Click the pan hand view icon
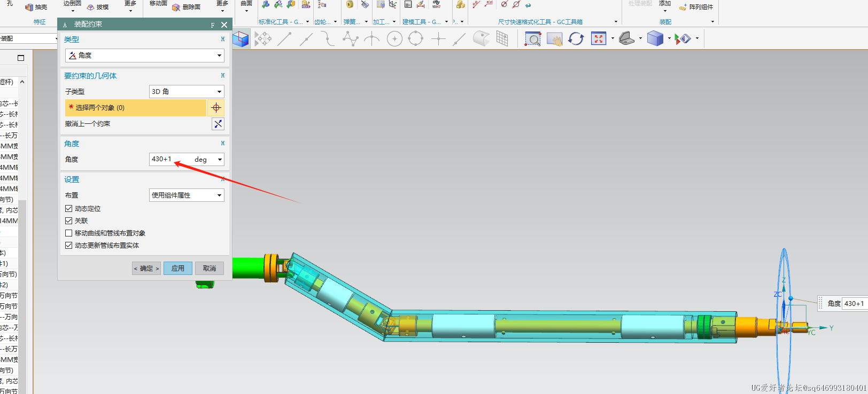Viewport: 868px width, 394px height. [554, 38]
